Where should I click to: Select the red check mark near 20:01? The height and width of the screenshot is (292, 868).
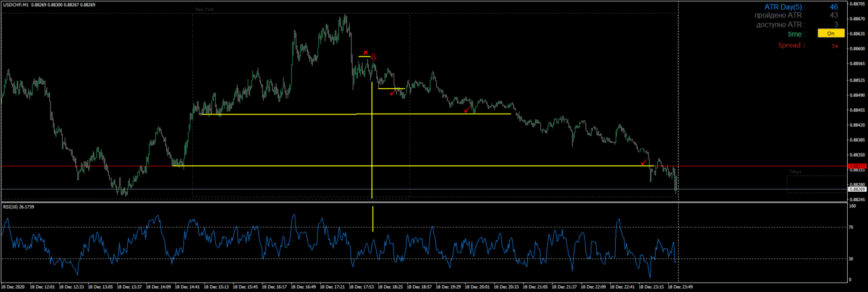coord(467,109)
